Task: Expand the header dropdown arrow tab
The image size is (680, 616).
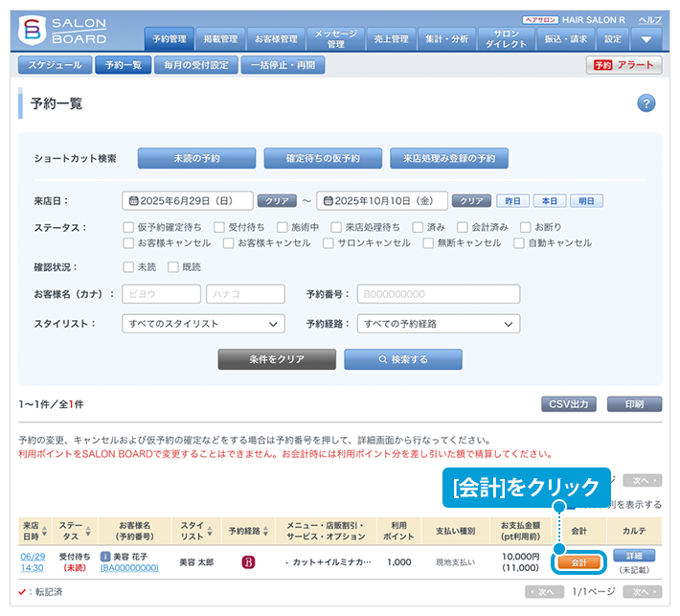Action: [x=646, y=39]
